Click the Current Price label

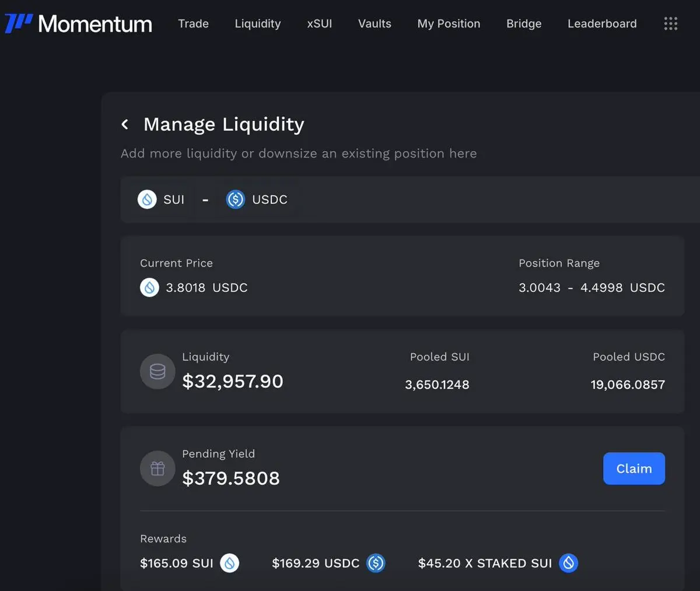[176, 263]
